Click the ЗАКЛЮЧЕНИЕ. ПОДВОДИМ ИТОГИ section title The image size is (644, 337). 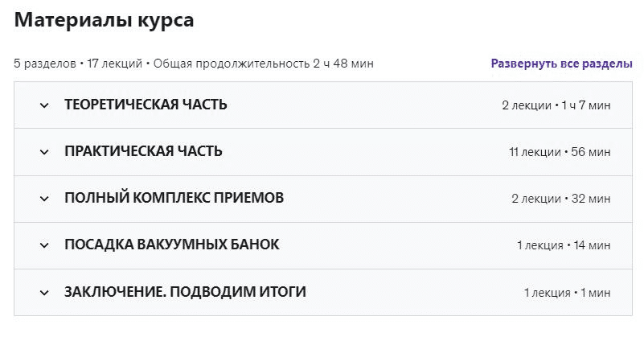pyautogui.click(x=185, y=291)
